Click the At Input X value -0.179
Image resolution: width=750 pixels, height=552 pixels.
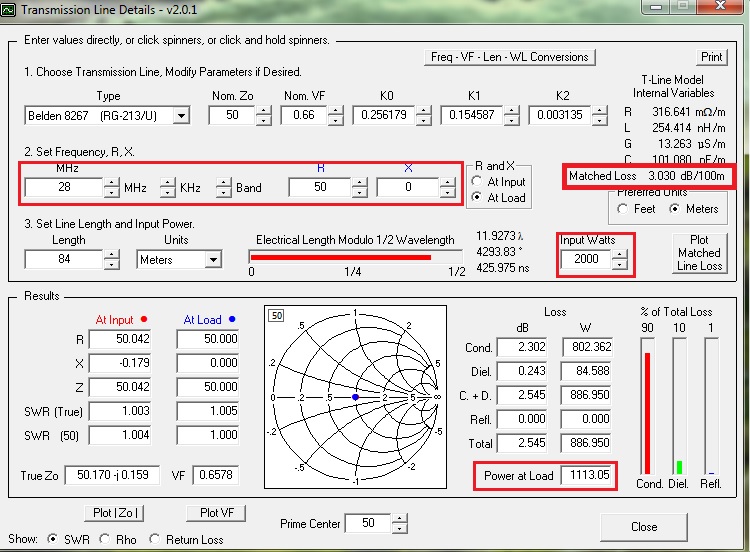tap(120, 363)
